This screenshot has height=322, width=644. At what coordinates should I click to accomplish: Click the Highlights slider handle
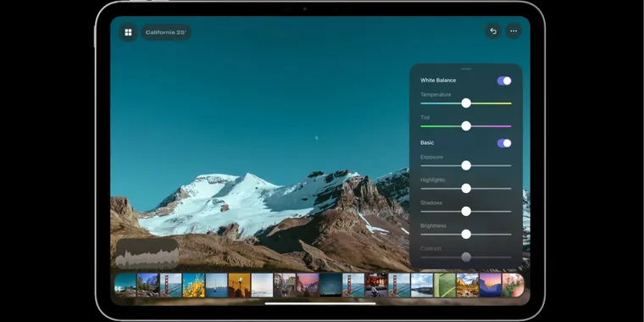click(466, 188)
